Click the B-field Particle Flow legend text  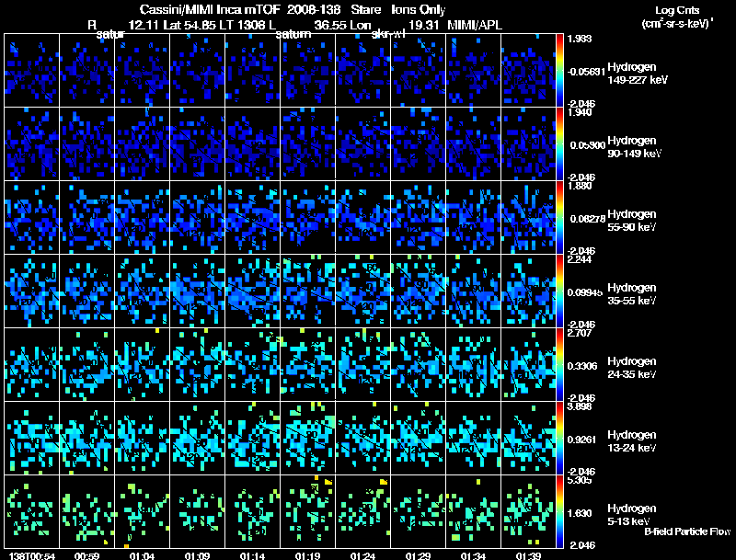[x=686, y=531]
